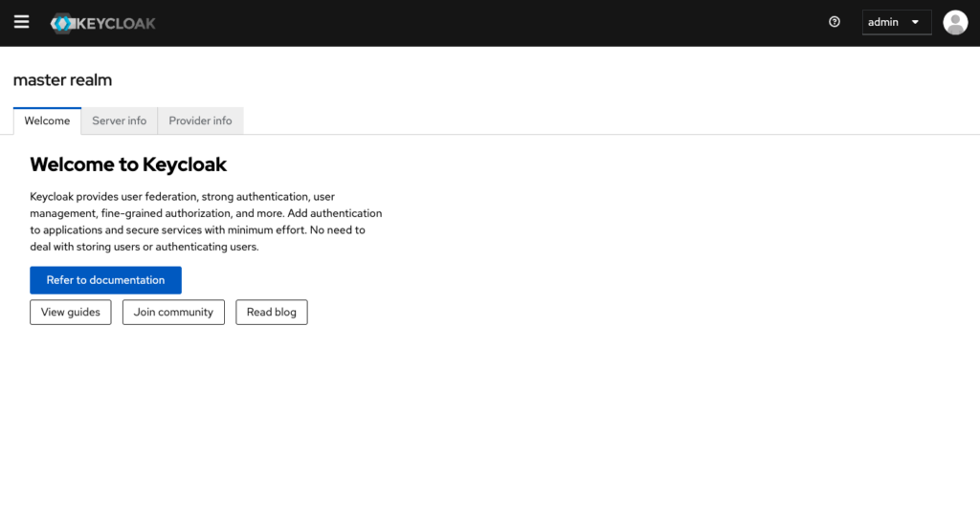Click the user avatar icon
Image resolution: width=980 pixels, height=523 pixels.
tap(955, 22)
